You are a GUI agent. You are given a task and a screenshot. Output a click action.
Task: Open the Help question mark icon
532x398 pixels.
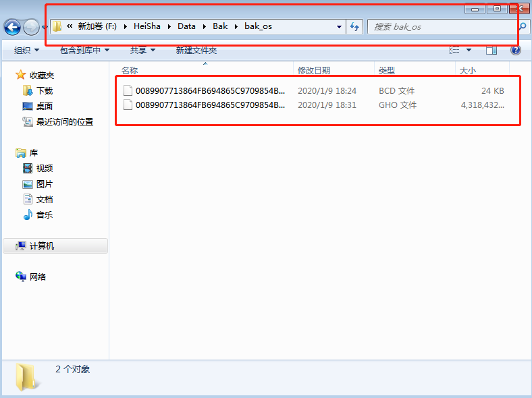pos(515,51)
